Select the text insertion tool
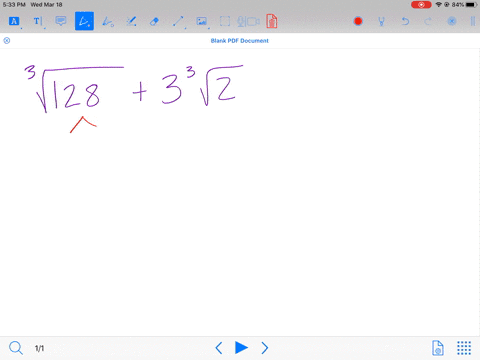 click(x=38, y=22)
